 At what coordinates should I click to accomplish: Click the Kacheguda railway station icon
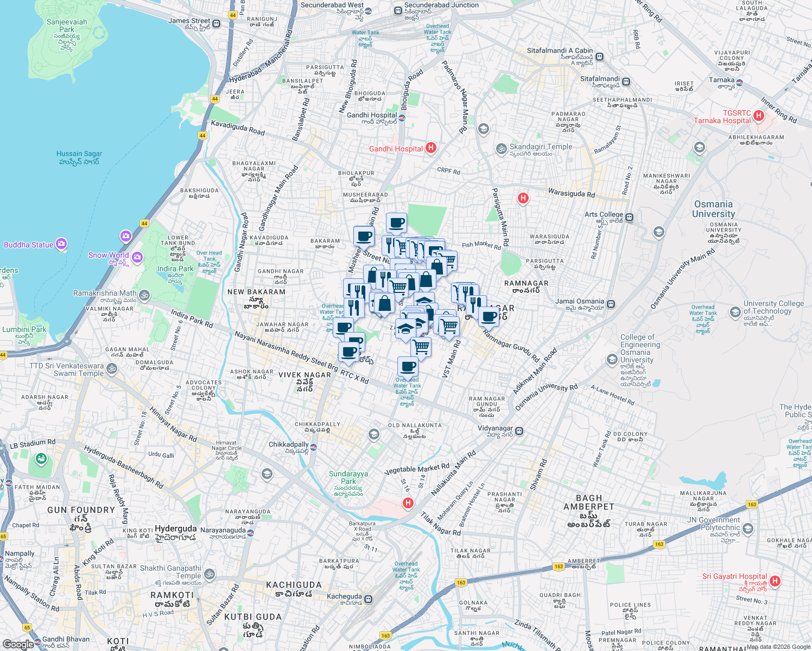click(x=368, y=599)
